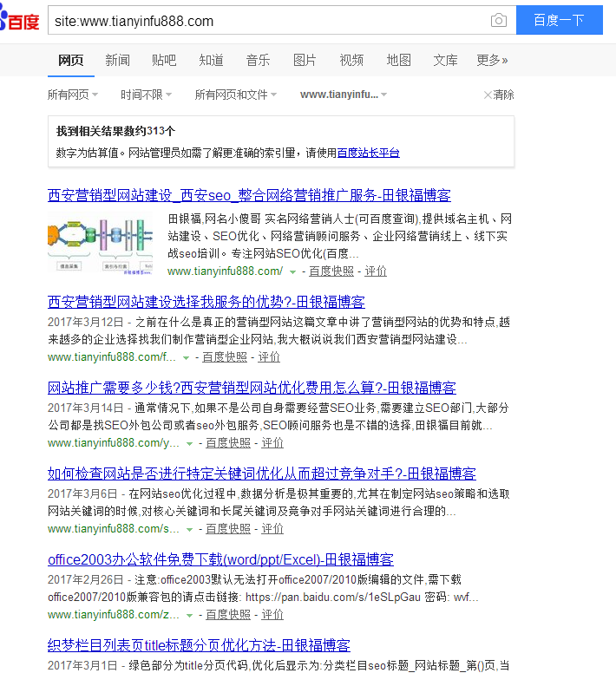
Task: Click the www.tianyinfu888.com/y... URL
Action: click(114, 443)
